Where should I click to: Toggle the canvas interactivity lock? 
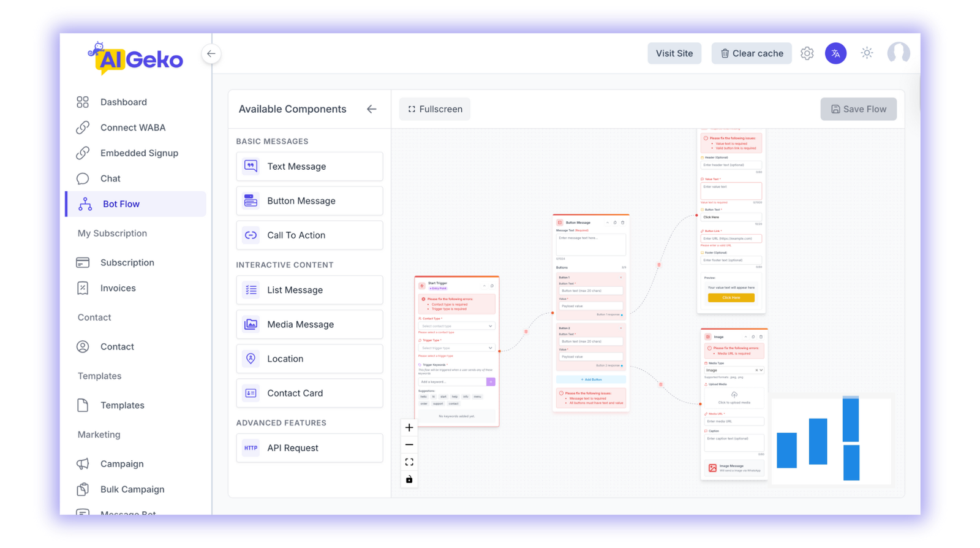coord(409,479)
